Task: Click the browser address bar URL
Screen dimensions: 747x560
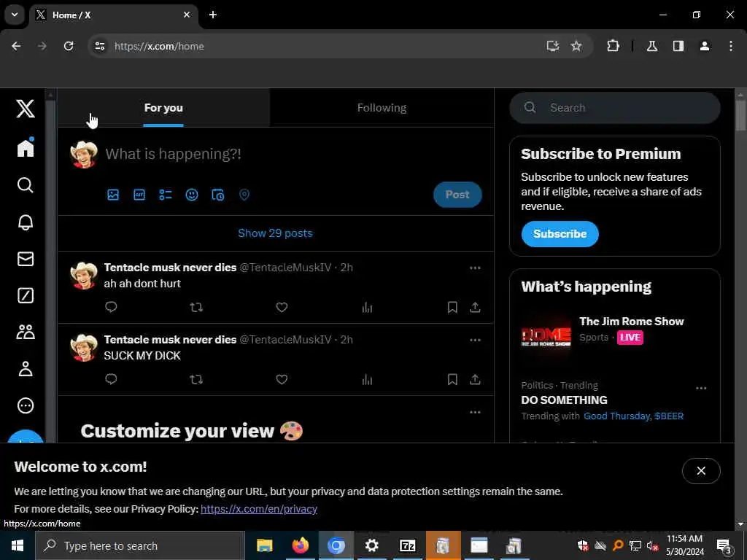Action: [x=159, y=46]
